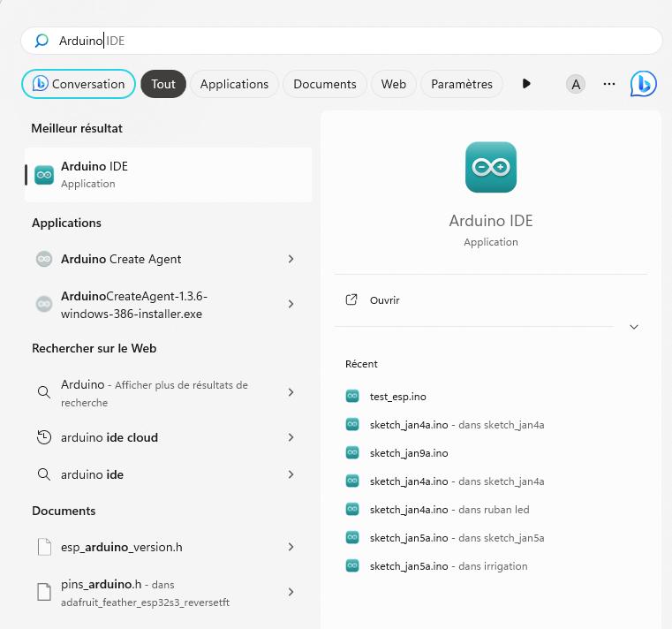Image resolution: width=672 pixels, height=629 pixels.
Task: Click Arduino icon beside irrigation sketch
Action: [x=352, y=565]
